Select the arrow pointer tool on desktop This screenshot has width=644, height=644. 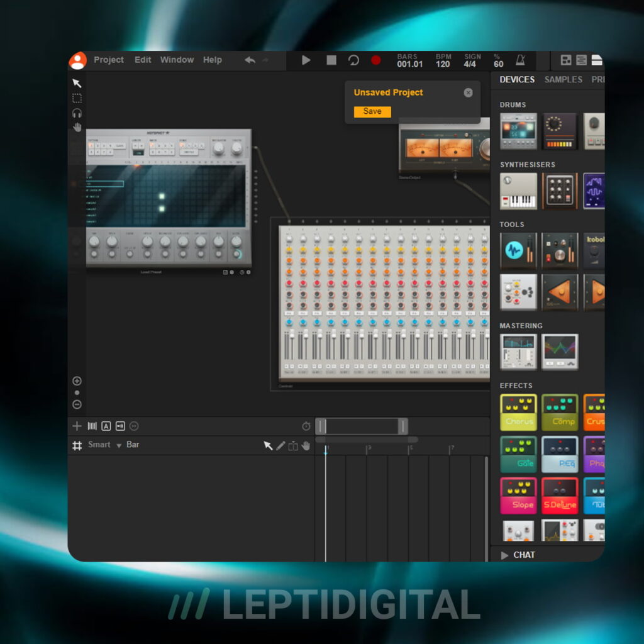coord(77,84)
